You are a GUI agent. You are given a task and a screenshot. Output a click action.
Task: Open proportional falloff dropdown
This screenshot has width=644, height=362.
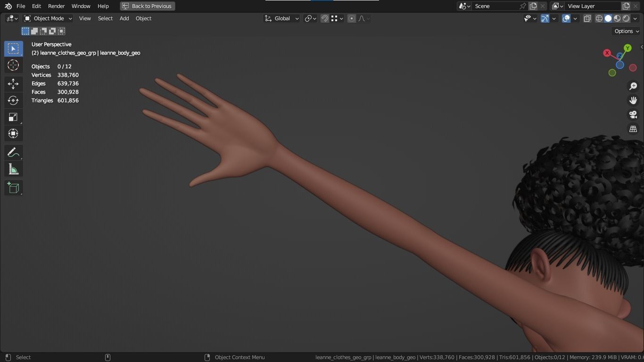pos(364,18)
